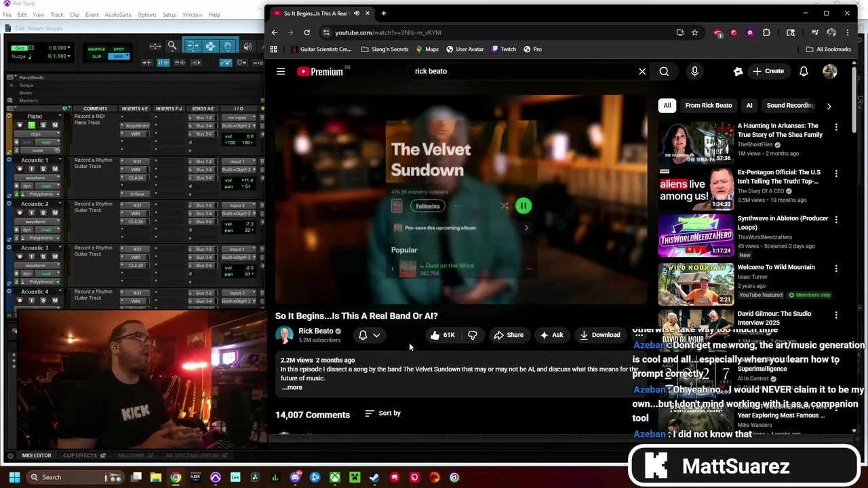The image size is (868, 488).
Task: Click the Ask button
Action: click(x=551, y=335)
